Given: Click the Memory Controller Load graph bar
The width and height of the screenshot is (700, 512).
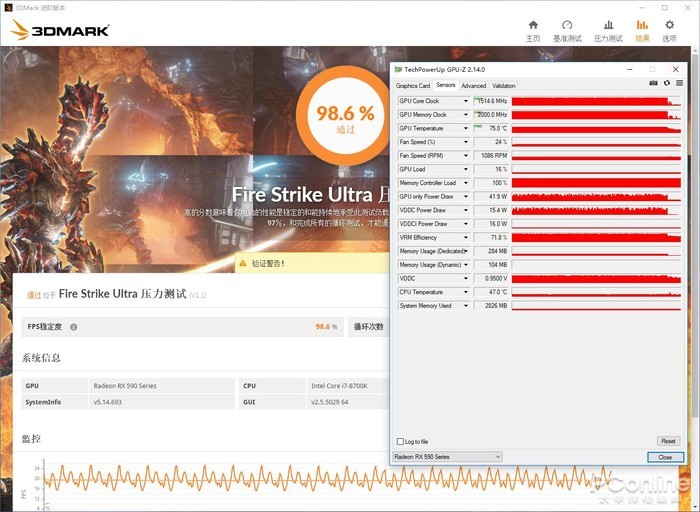Looking at the screenshot, I should coord(595,183).
